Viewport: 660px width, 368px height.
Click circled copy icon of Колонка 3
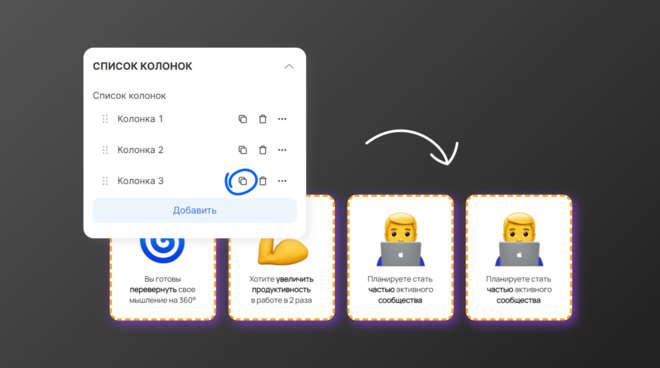click(x=242, y=181)
